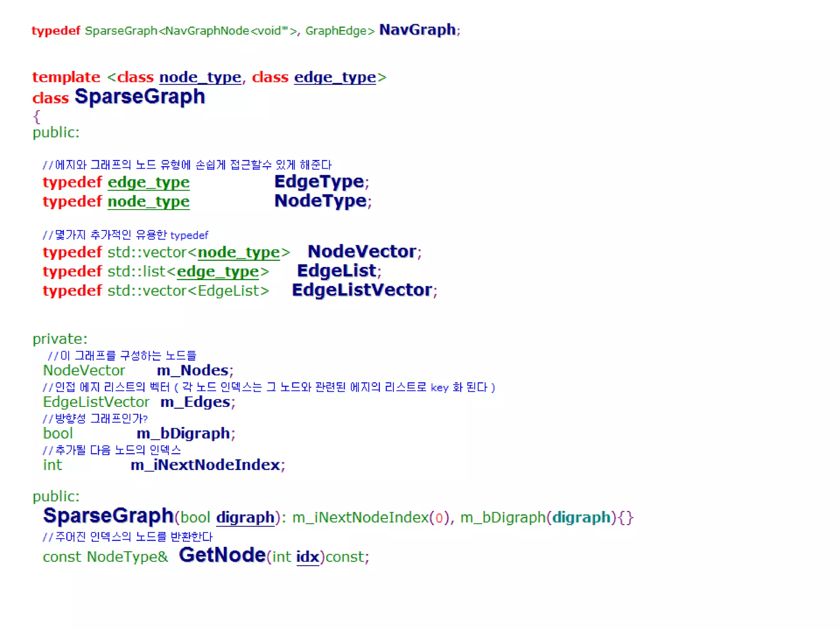Click the SparseGraph class name

139,97
